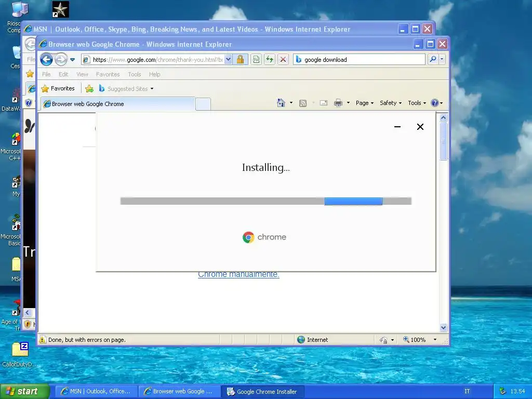
Task: Open the Help menu
Action: tap(154, 74)
